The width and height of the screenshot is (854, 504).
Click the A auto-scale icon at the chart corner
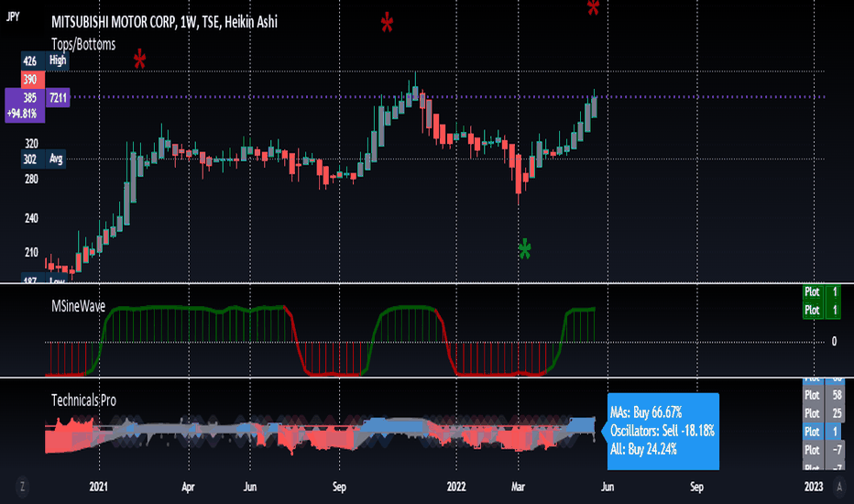tap(839, 487)
